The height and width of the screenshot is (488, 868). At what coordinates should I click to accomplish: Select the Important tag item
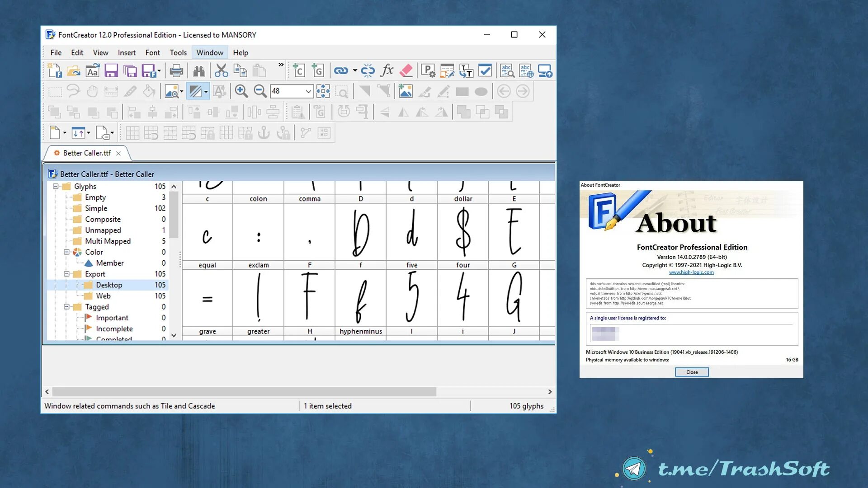tap(112, 318)
